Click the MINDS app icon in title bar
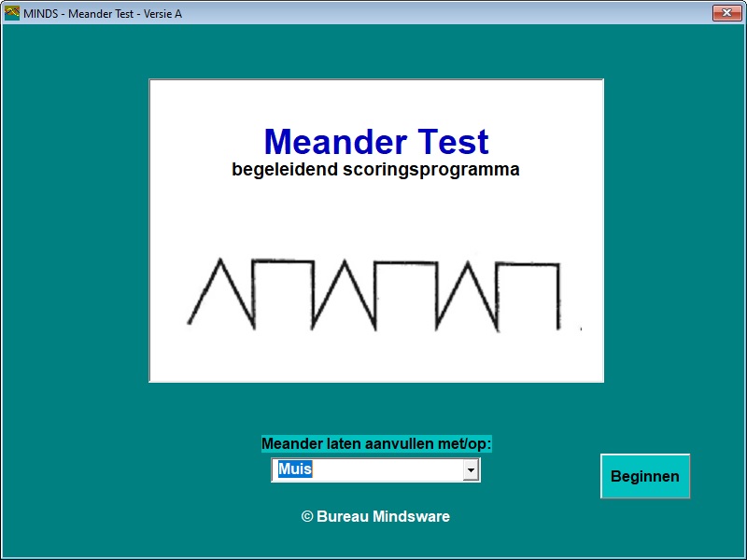This screenshot has height=560, width=747. (x=11, y=13)
